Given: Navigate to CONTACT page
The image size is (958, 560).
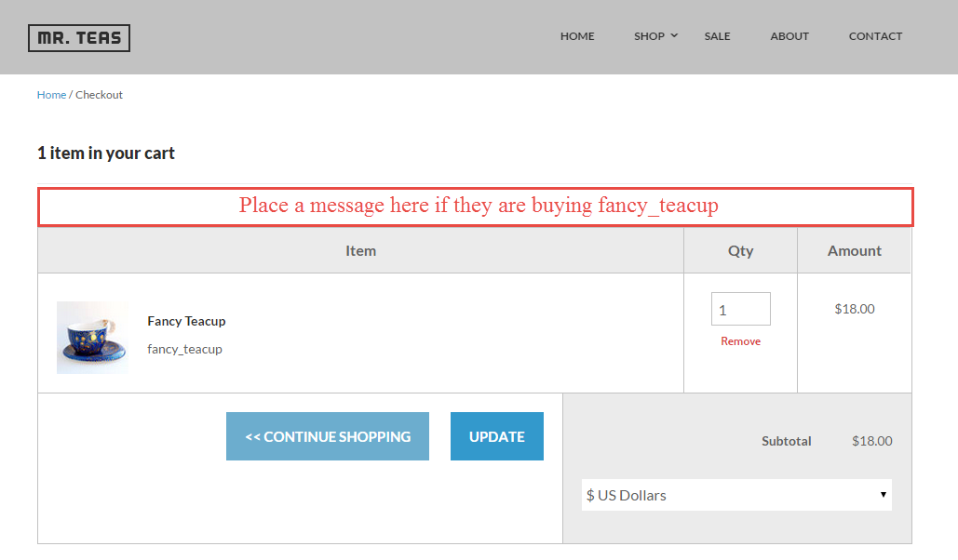Looking at the screenshot, I should tap(875, 36).
